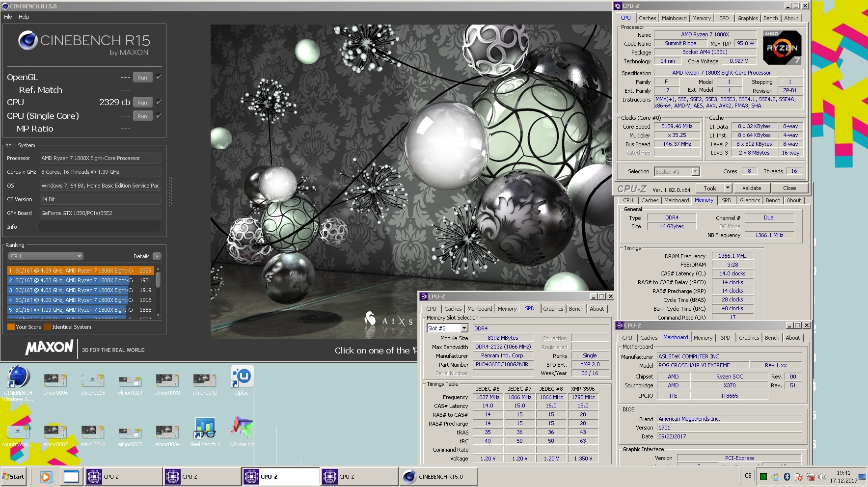Open the CINEBENCH Windows 64 desktop shortcut
868x487 pixels.
point(18,383)
